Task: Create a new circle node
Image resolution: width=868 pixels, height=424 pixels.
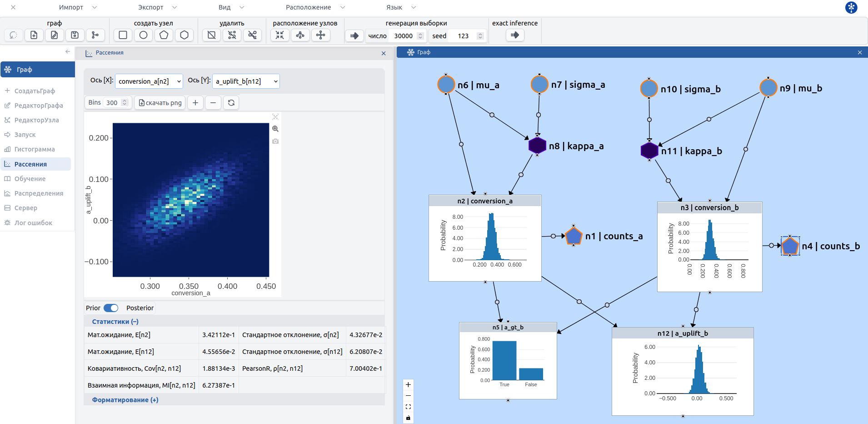Action: 143,35
